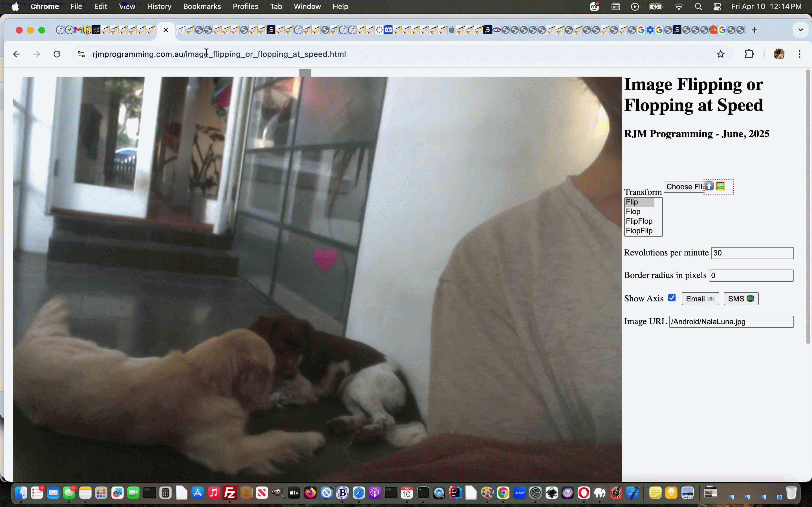Click the SMS button
Screen dimensions: 812x507
[741, 299]
